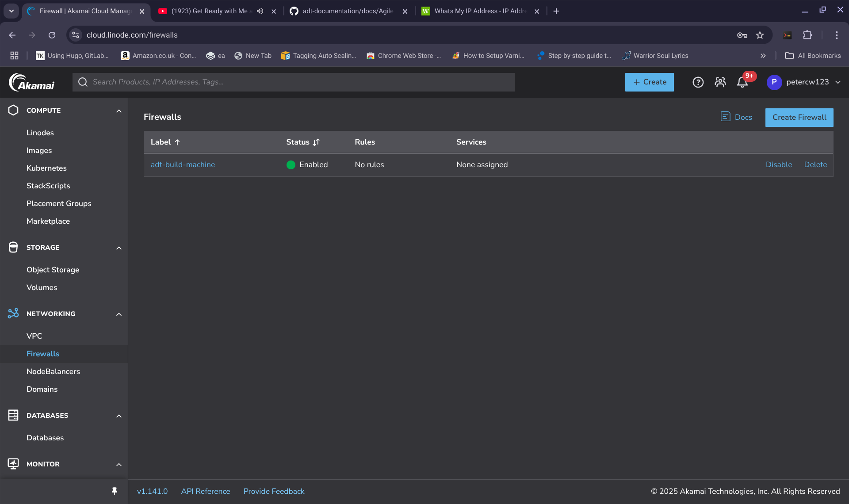Open the browser extensions puzzle icon

pos(807,35)
